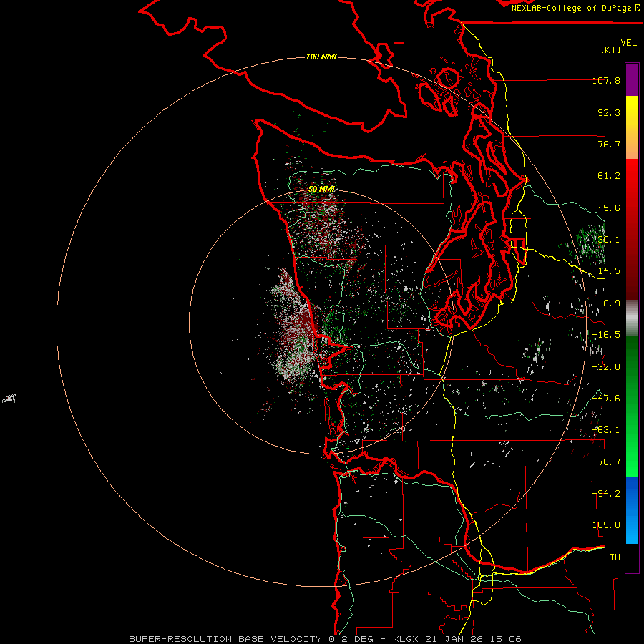Click the -32.0 velocity scale value

click(606, 367)
